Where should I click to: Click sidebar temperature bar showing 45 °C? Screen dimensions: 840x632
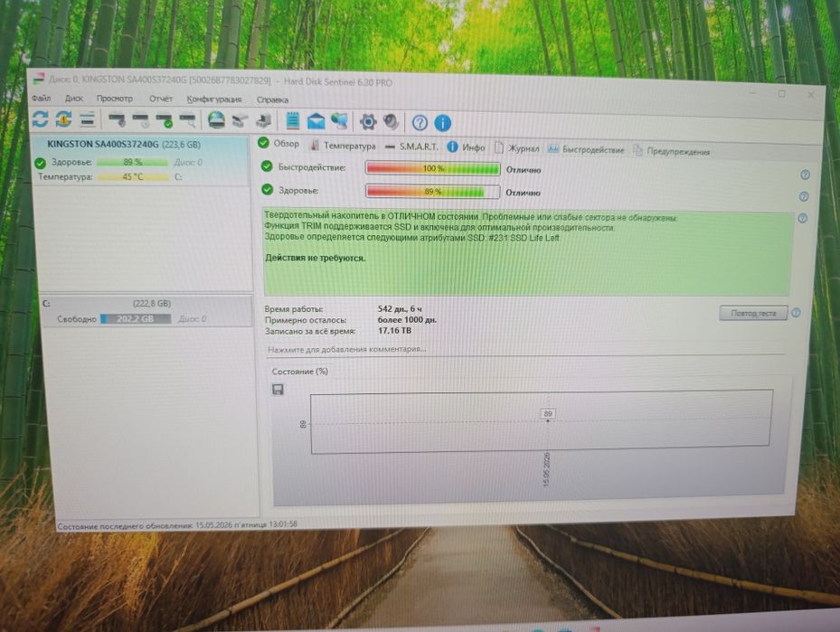coord(132,176)
